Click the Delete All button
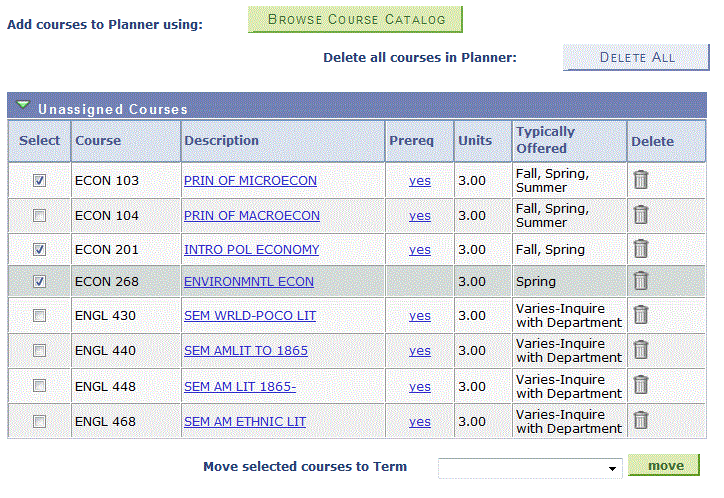724x498 pixels. pyautogui.click(x=636, y=57)
